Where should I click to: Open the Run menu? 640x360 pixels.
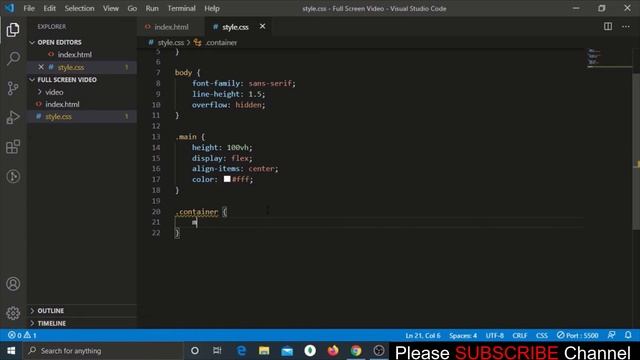coord(152,8)
